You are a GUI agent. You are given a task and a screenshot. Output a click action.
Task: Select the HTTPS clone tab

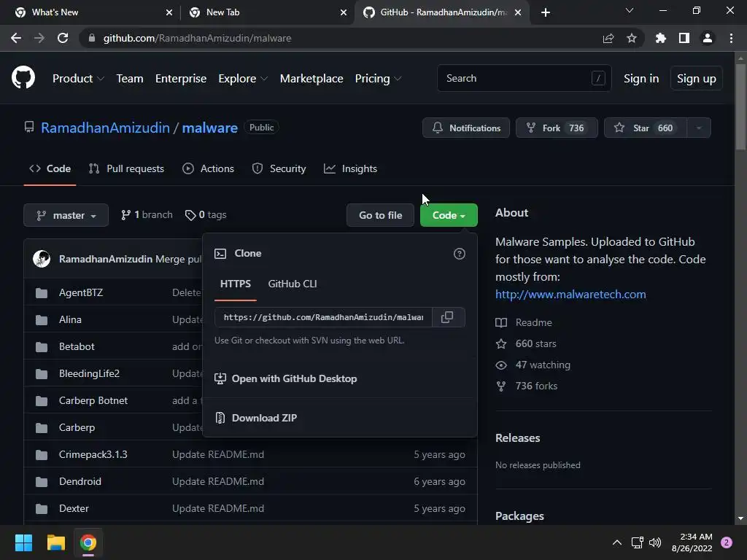[x=236, y=284]
